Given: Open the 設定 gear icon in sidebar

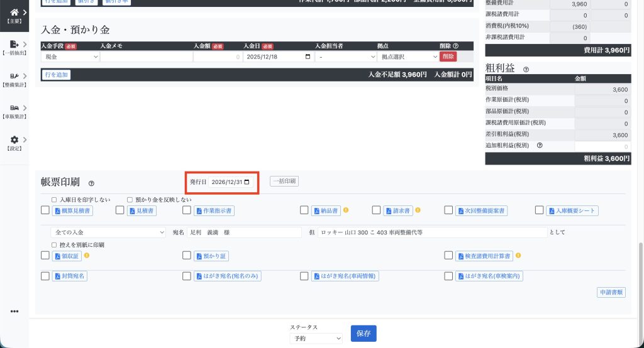Looking at the screenshot, I should point(14,139).
